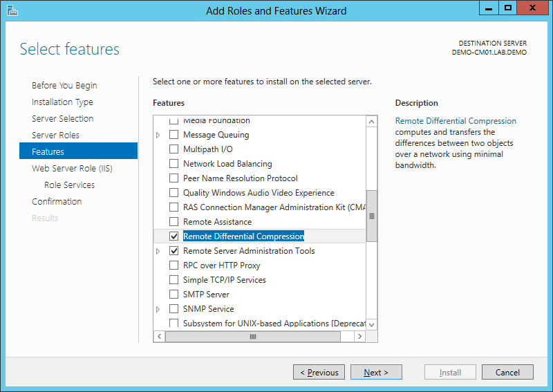Screen dimensions: 553x392
Task: Tick the Remote Assistance checkbox
Action: pyautogui.click(x=174, y=222)
